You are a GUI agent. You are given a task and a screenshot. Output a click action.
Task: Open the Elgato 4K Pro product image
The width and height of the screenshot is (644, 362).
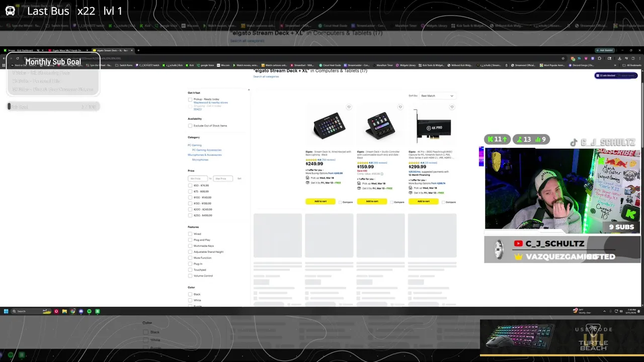pyautogui.click(x=433, y=126)
